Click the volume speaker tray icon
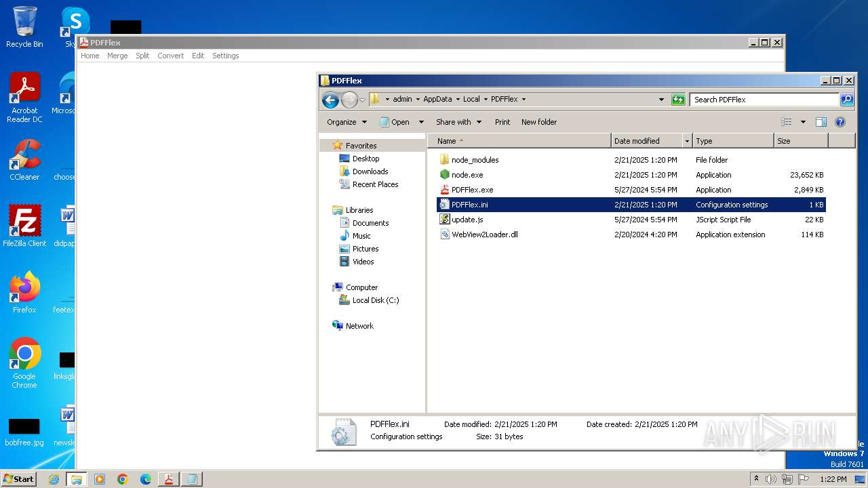 tap(771, 479)
